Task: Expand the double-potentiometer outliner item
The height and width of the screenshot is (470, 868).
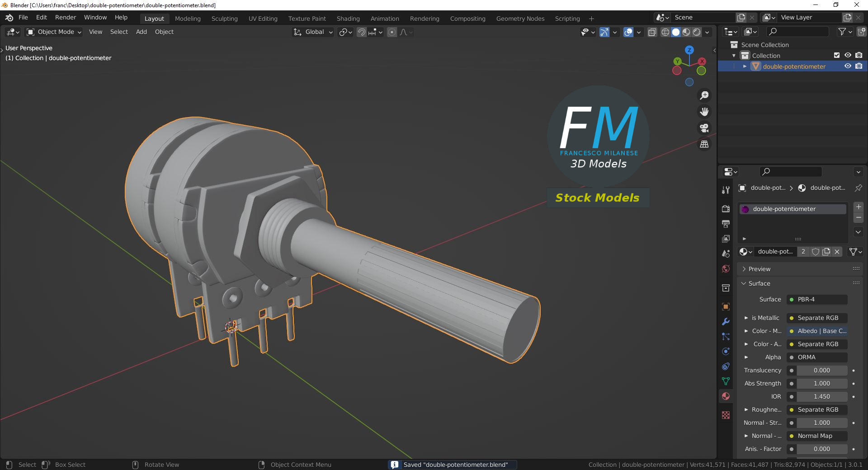Action: point(745,66)
